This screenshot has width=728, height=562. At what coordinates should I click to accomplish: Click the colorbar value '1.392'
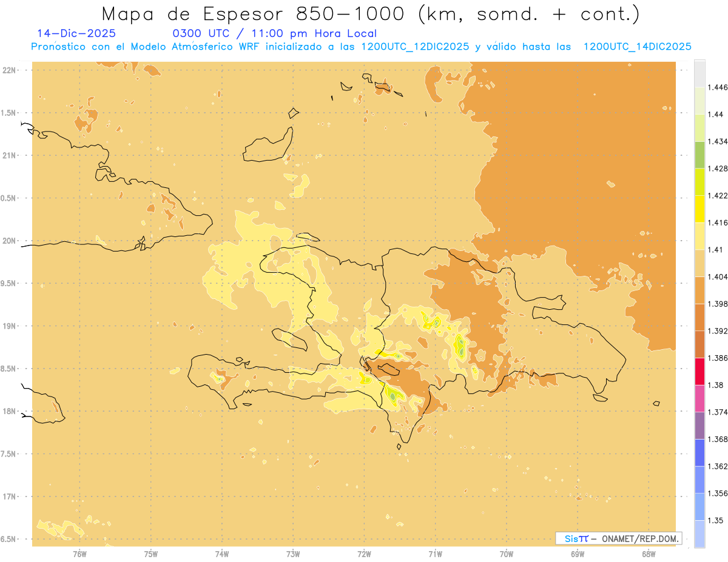[718, 331]
